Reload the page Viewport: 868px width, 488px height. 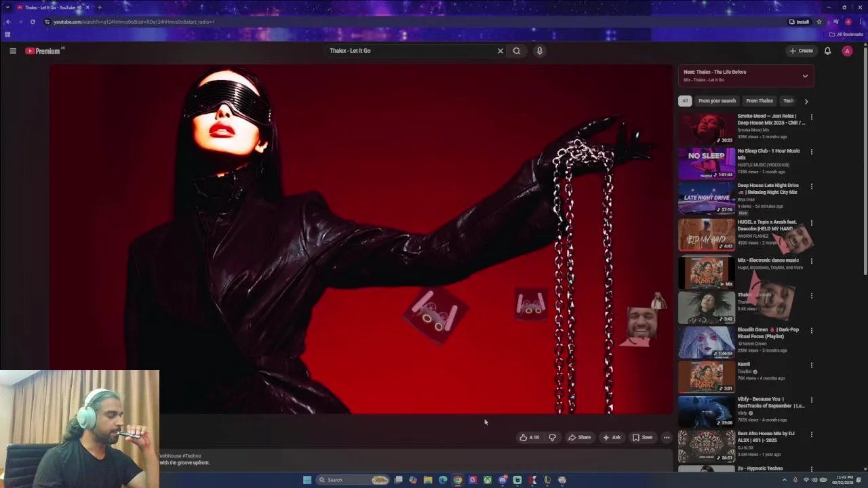(x=33, y=22)
